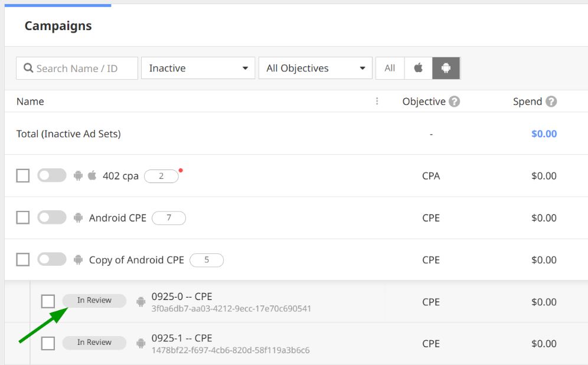Click Apple icon next to 402 cpa
This screenshot has width=588, height=365.
92,175
